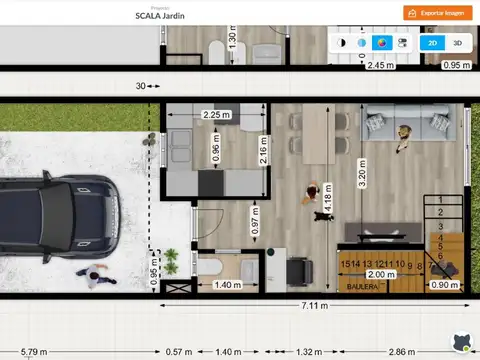Click stair step number 3
The height and width of the screenshot is (360, 480).
coord(440,226)
